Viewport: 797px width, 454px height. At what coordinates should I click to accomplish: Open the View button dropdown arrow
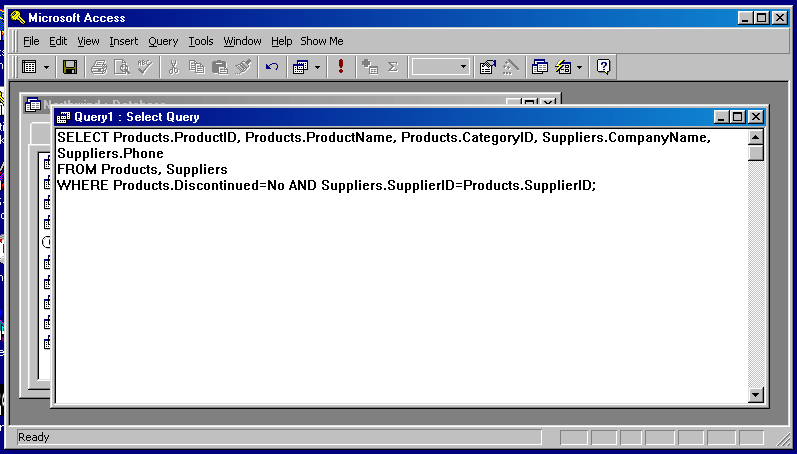pyautogui.click(x=46, y=67)
